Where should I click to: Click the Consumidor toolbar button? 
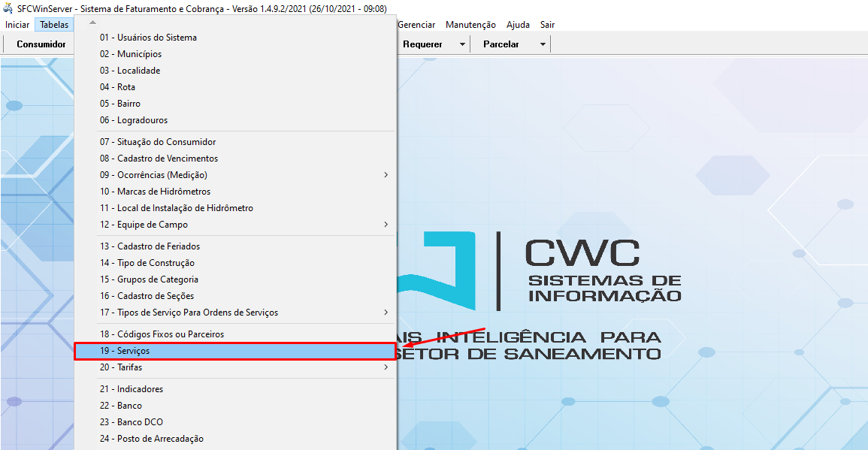(x=41, y=44)
